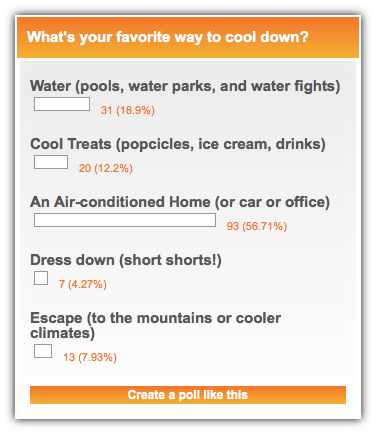Click the result bar for Water option
Screen dimensions: 387x440
click(x=62, y=104)
